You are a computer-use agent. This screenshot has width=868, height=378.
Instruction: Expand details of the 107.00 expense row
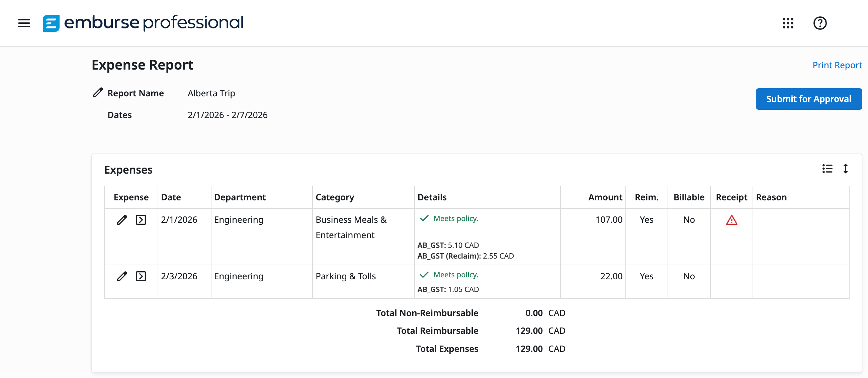(x=141, y=220)
